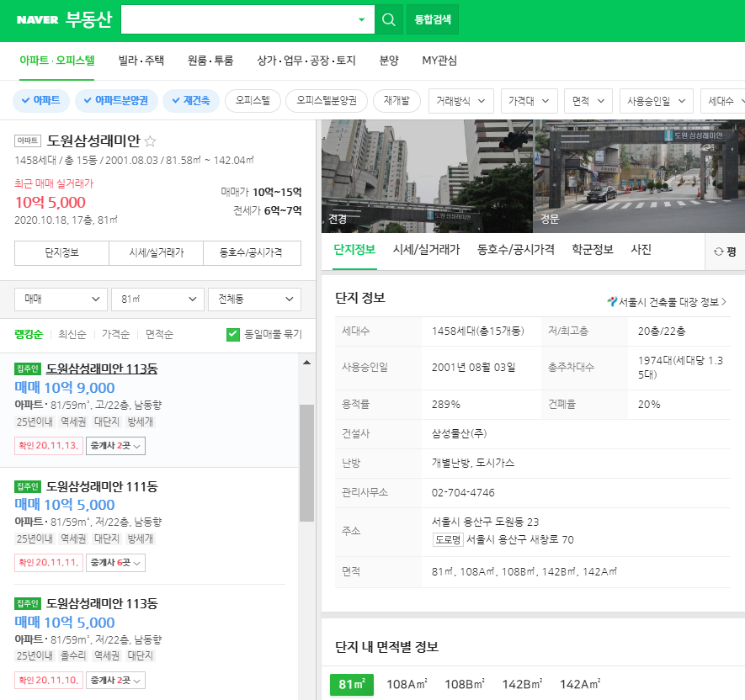Sort listings by 가격순
Screen dimensions: 745x700
pos(115,334)
